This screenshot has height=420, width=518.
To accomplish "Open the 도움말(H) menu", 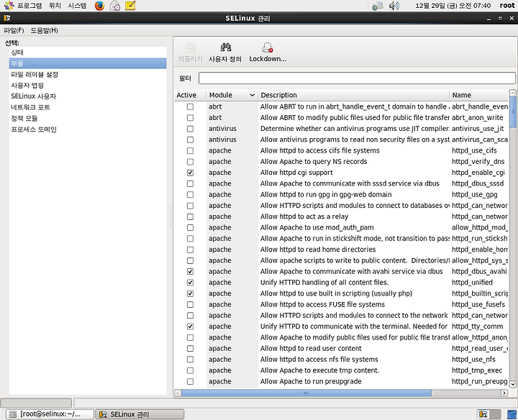I will pos(45,30).
